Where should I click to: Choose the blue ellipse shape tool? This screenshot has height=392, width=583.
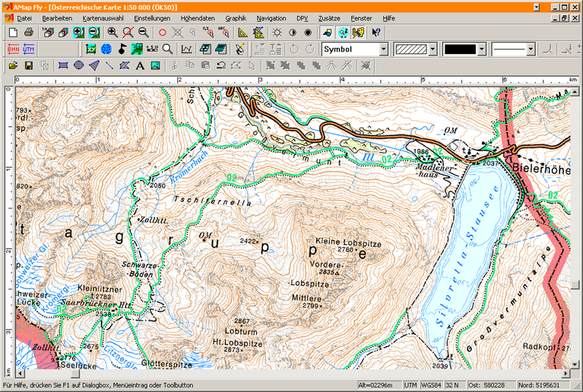[78, 66]
